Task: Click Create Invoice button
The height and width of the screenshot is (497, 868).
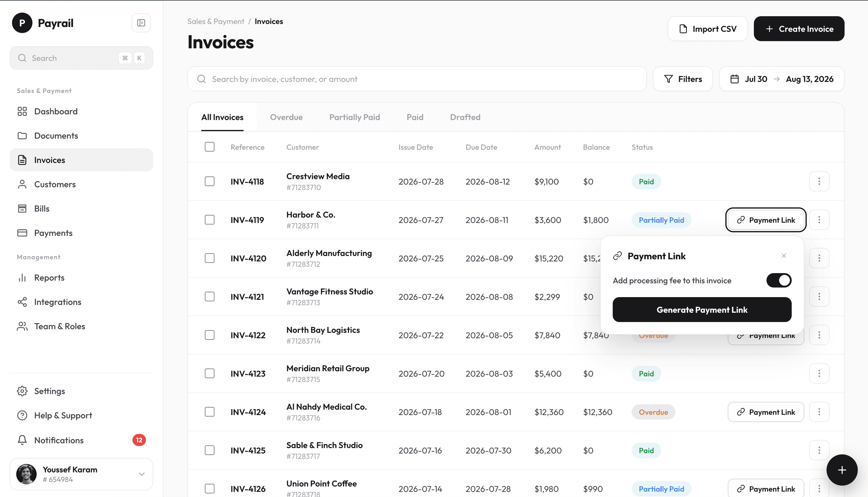Action: (799, 29)
